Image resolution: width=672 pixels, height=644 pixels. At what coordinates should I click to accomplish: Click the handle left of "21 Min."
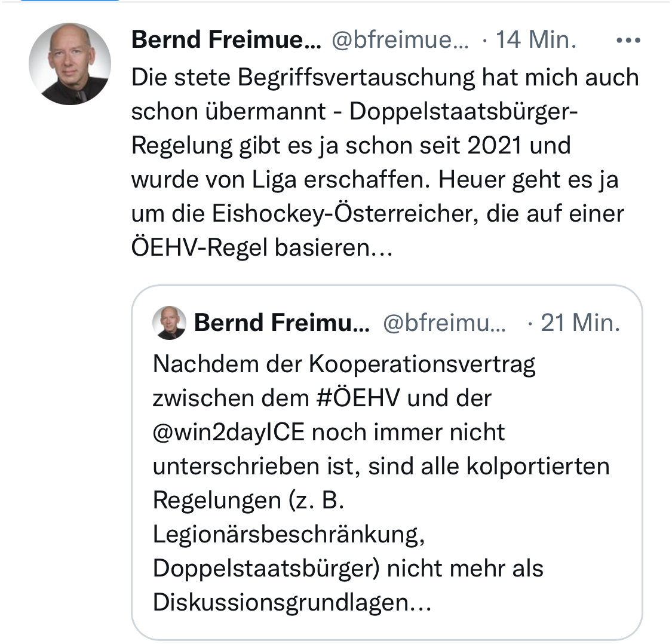coord(443,323)
